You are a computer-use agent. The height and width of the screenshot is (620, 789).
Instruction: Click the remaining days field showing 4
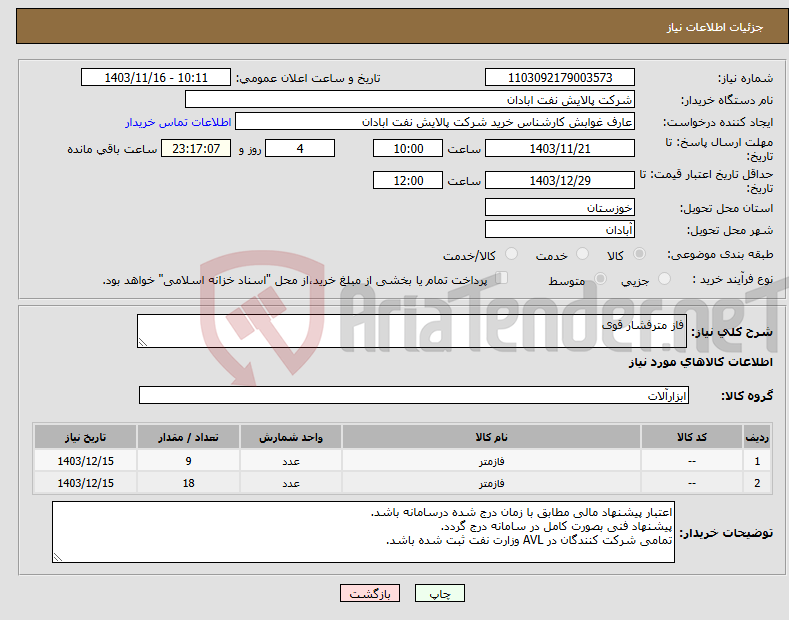[x=300, y=148]
